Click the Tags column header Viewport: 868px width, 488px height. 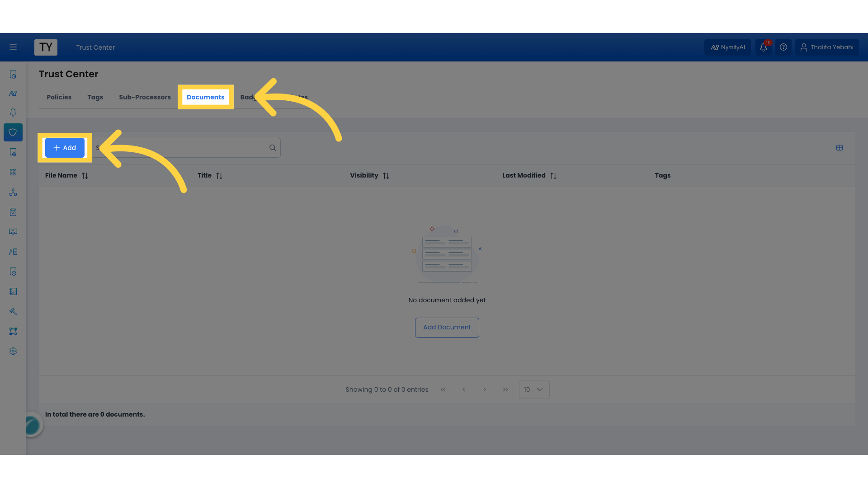(x=663, y=175)
